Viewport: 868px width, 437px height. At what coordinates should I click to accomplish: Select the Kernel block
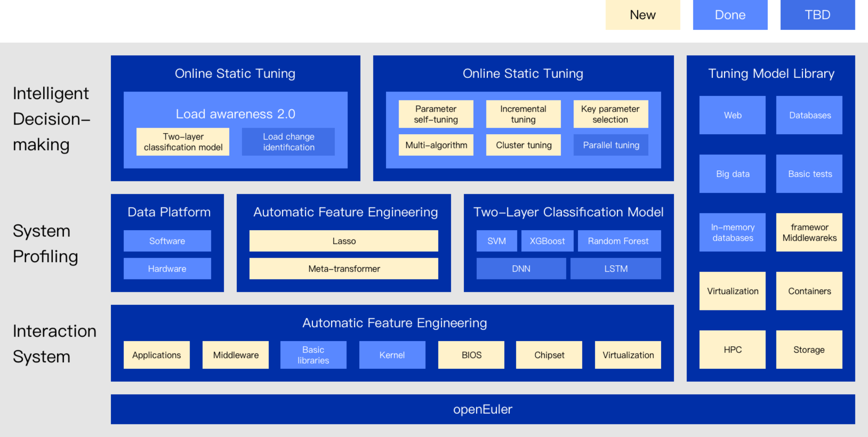(392, 355)
